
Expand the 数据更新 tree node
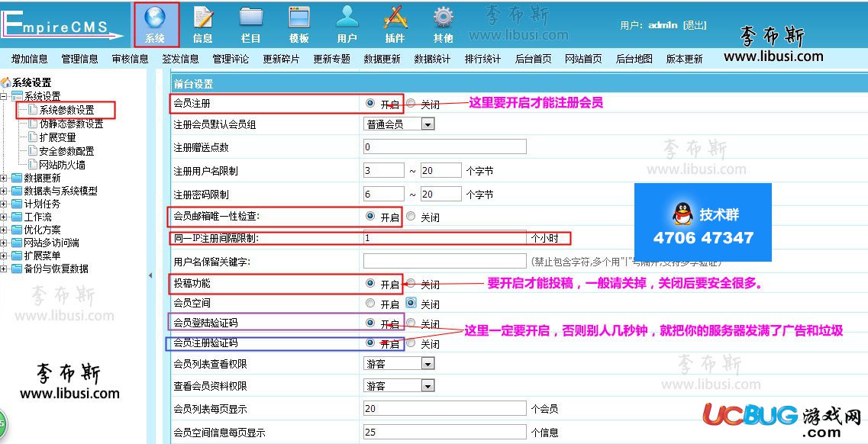tap(4, 178)
